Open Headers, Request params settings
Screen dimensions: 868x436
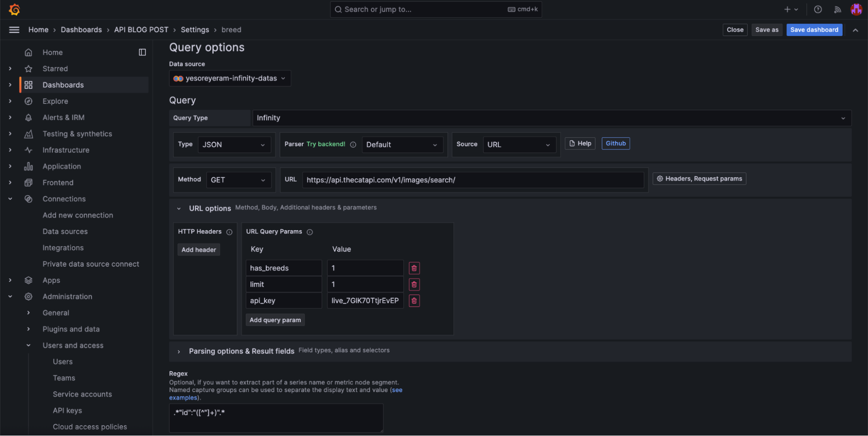pos(699,178)
